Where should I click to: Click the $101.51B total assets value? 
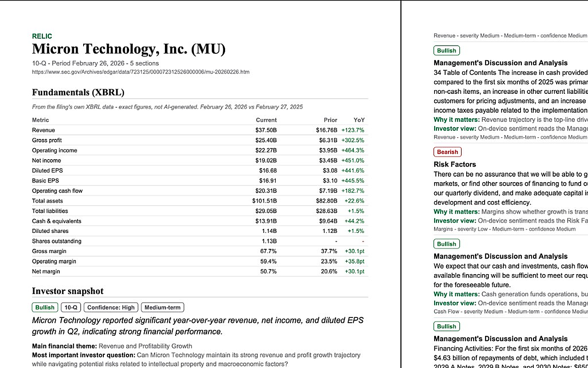265,201
